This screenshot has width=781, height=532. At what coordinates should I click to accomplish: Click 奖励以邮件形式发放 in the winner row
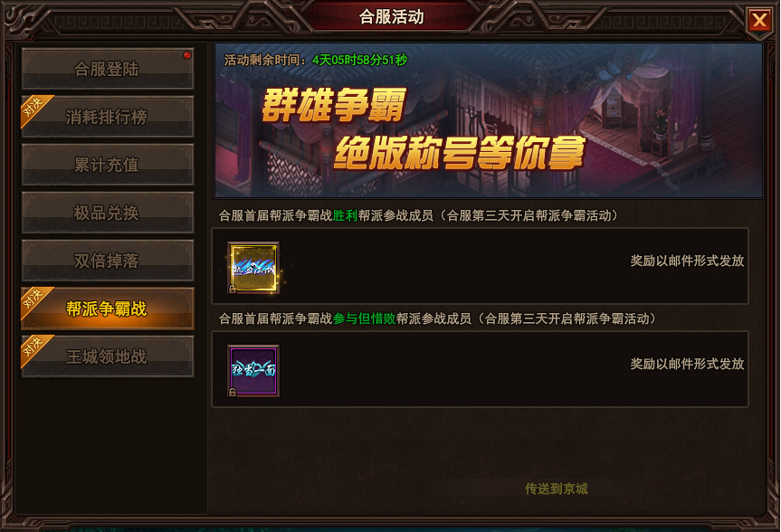tap(687, 261)
